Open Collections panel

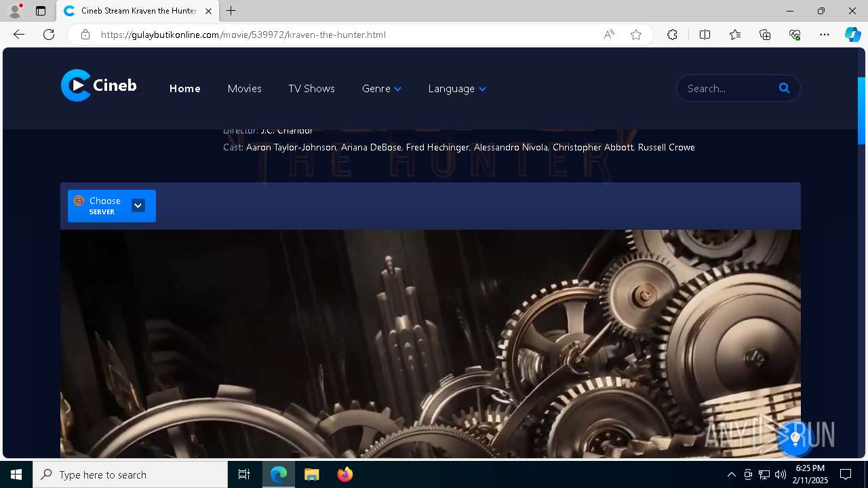[x=765, y=35]
